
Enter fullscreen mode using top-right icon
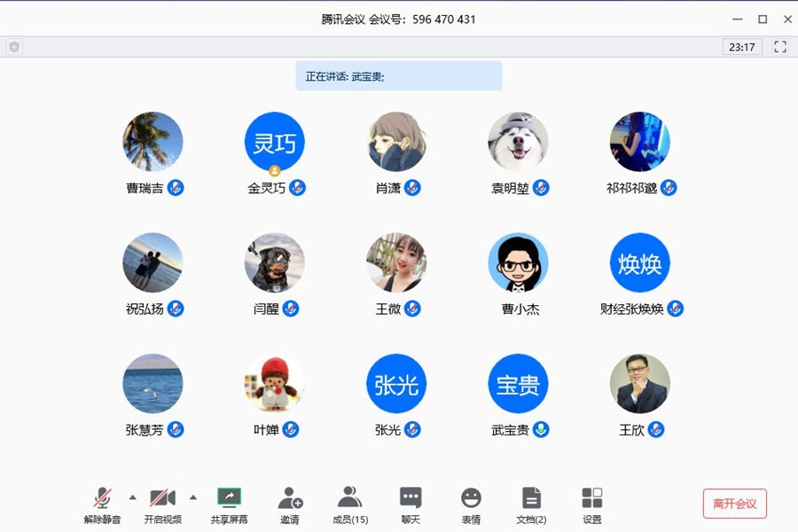pyautogui.click(x=780, y=47)
